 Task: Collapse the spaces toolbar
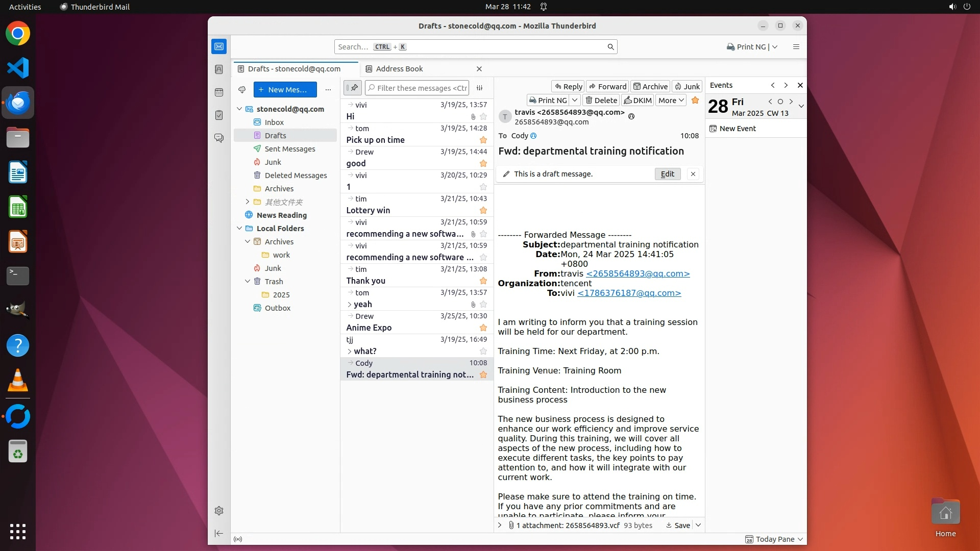(x=219, y=533)
